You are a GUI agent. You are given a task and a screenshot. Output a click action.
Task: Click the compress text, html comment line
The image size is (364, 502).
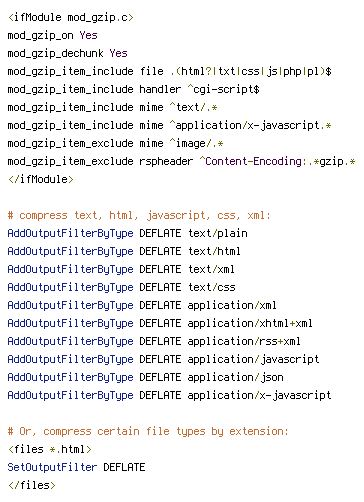[139, 215]
